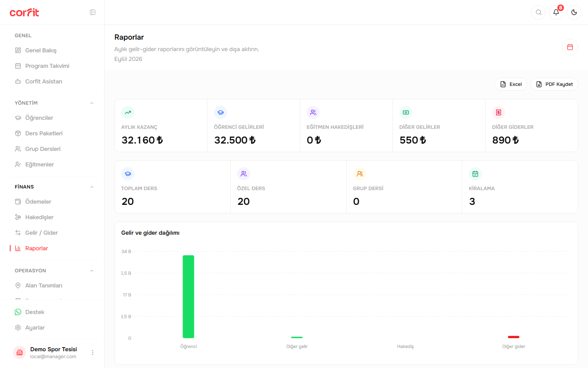Switch to dark mode with the moon icon

(x=574, y=12)
